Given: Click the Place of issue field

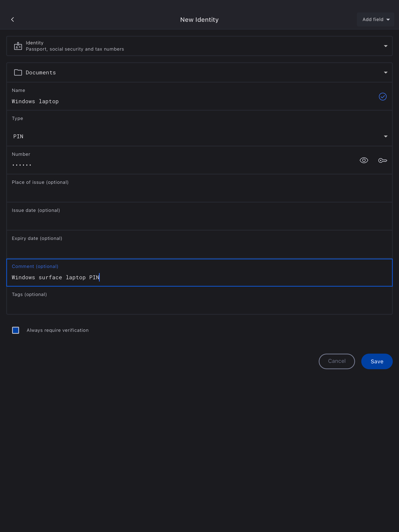Looking at the screenshot, I should 199,192.
